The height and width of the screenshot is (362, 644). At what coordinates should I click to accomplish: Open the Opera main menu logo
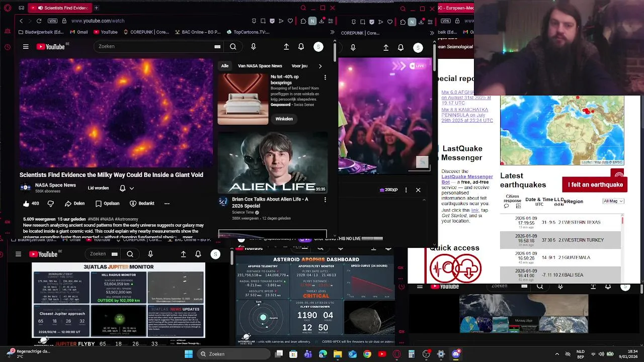pyautogui.click(x=7, y=8)
